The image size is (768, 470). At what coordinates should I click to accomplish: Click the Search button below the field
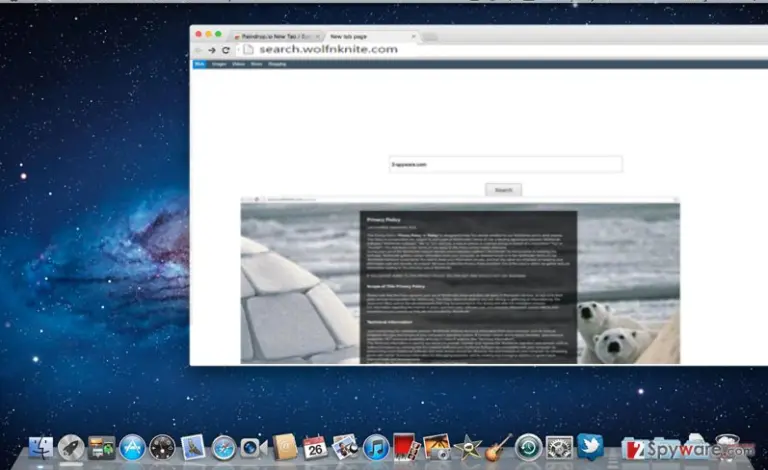coord(504,190)
